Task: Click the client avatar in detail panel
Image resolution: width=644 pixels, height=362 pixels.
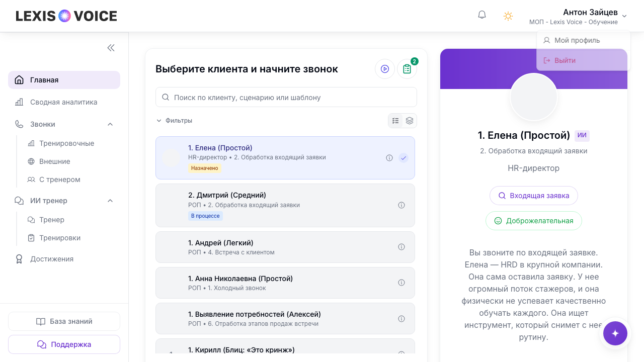Action: click(534, 97)
